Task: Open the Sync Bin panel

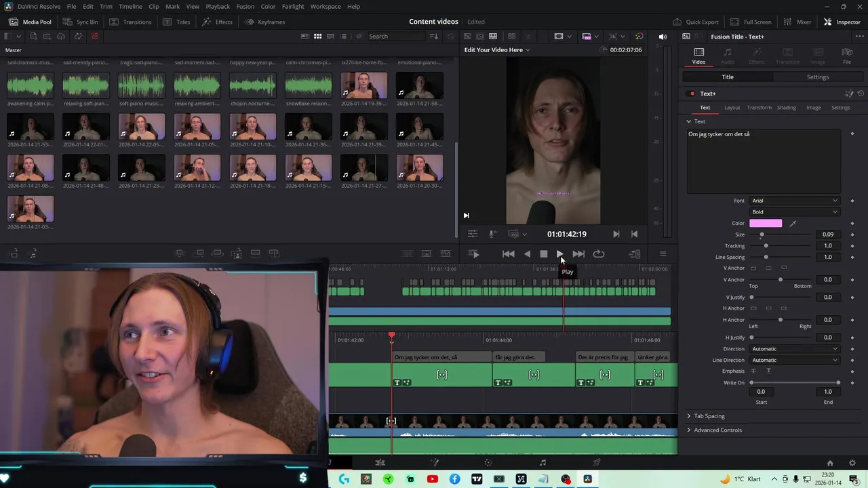Action: tap(80, 22)
